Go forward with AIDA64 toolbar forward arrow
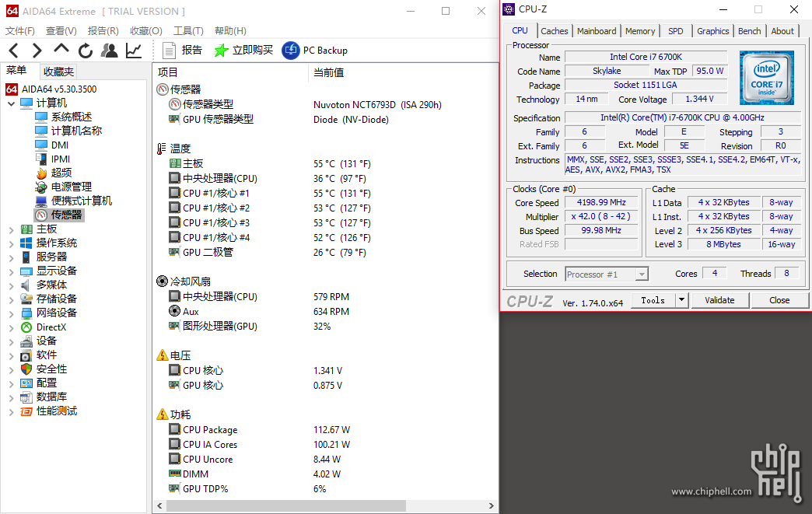 click(37, 51)
